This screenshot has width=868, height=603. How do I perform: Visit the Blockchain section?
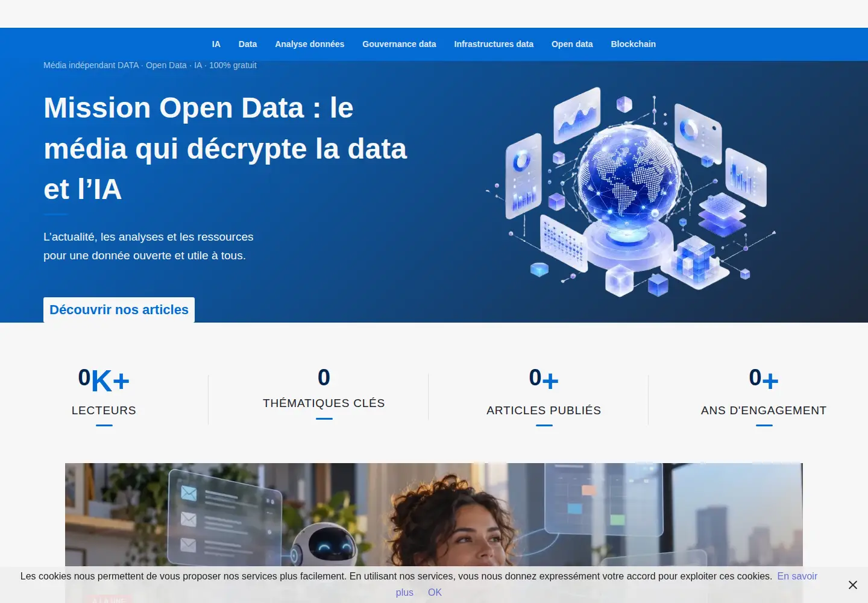[x=634, y=44]
